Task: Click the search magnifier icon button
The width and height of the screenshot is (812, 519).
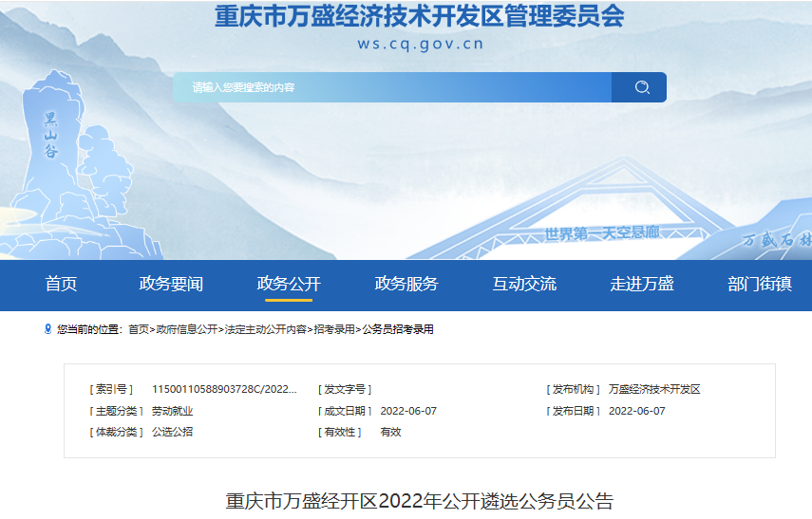Action: click(639, 87)
